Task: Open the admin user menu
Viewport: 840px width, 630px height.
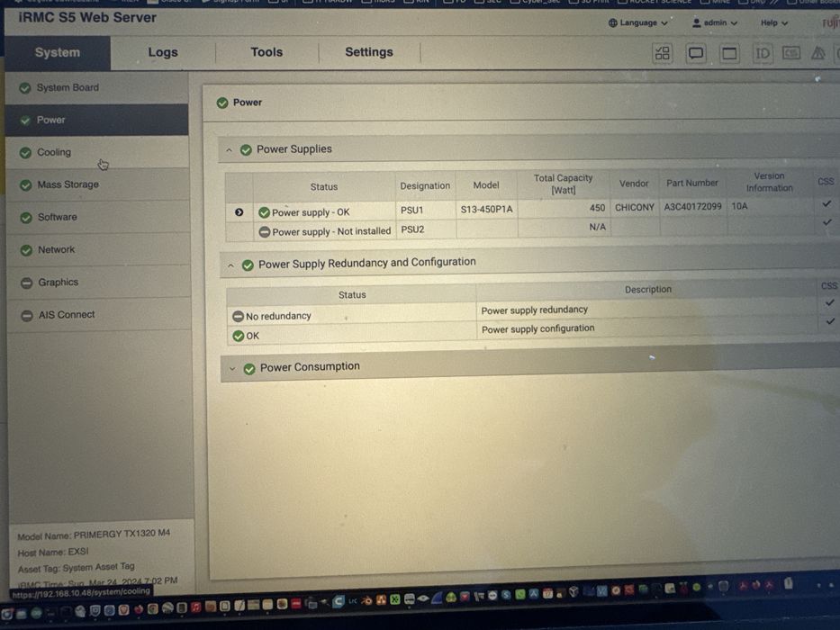Action: click(x=715, y=23)
